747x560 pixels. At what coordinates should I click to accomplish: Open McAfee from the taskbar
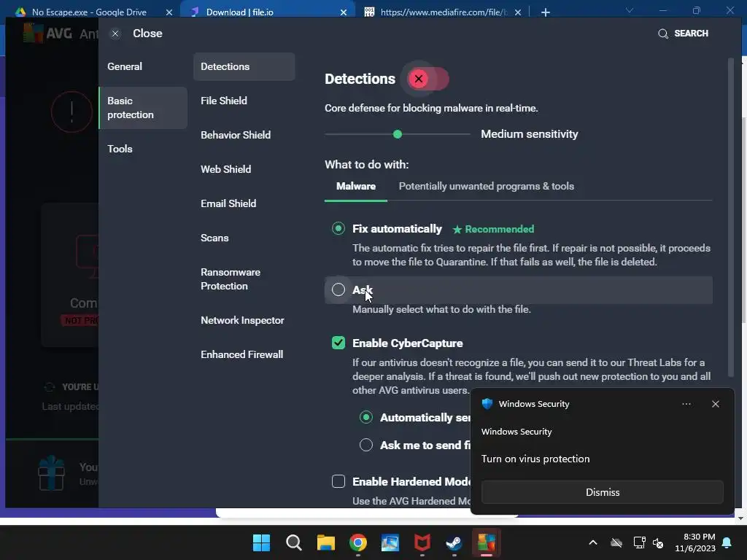[422, 542]
